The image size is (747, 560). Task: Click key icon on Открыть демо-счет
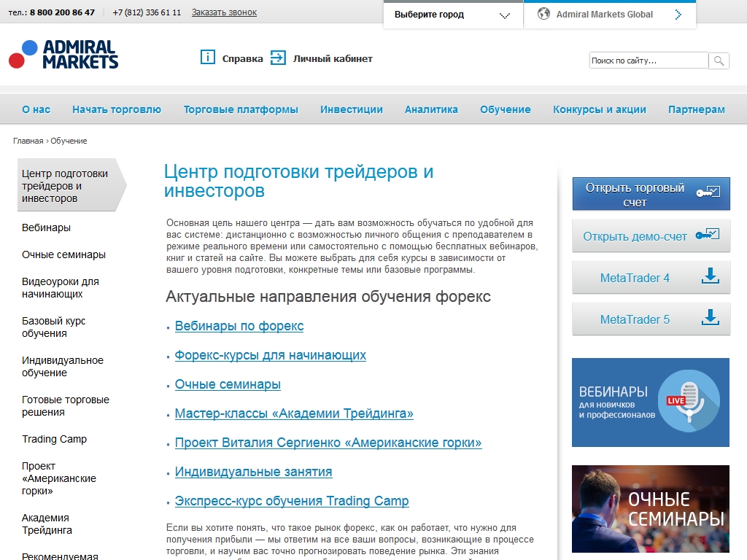[x=707, y=236]
